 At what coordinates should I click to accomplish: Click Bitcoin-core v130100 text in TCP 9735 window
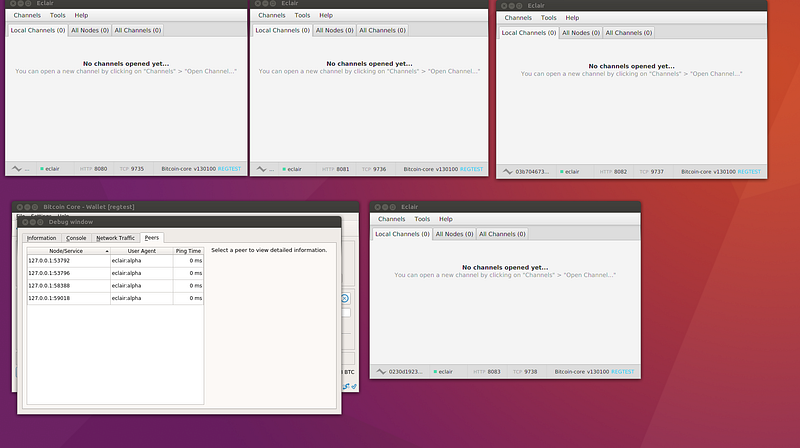[x=189, y=169]
